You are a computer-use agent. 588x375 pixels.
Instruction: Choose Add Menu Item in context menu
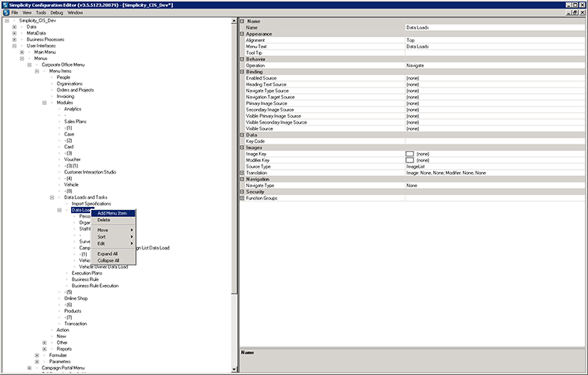click(x=113, y=213)
